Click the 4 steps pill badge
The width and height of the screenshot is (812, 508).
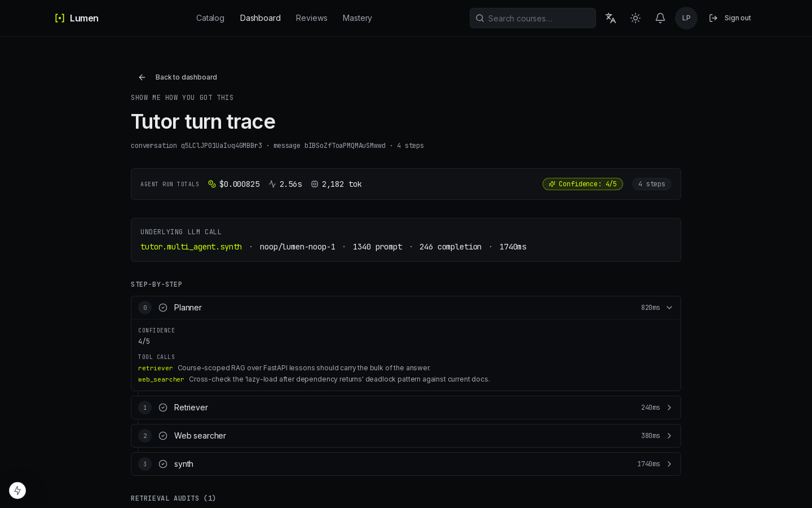[652, 184]
